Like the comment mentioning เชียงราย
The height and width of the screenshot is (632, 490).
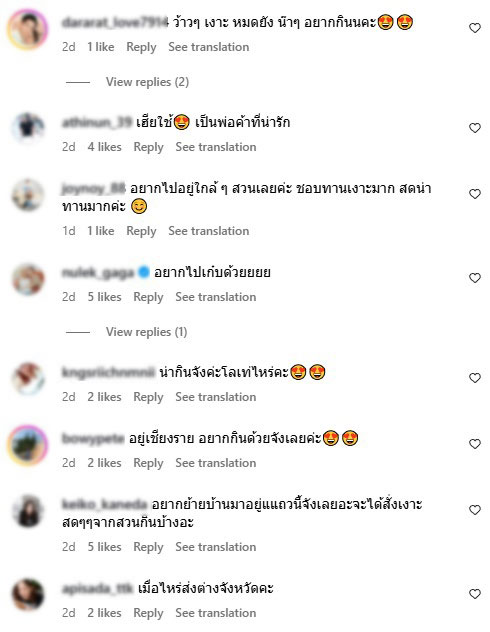pos(475,444)
